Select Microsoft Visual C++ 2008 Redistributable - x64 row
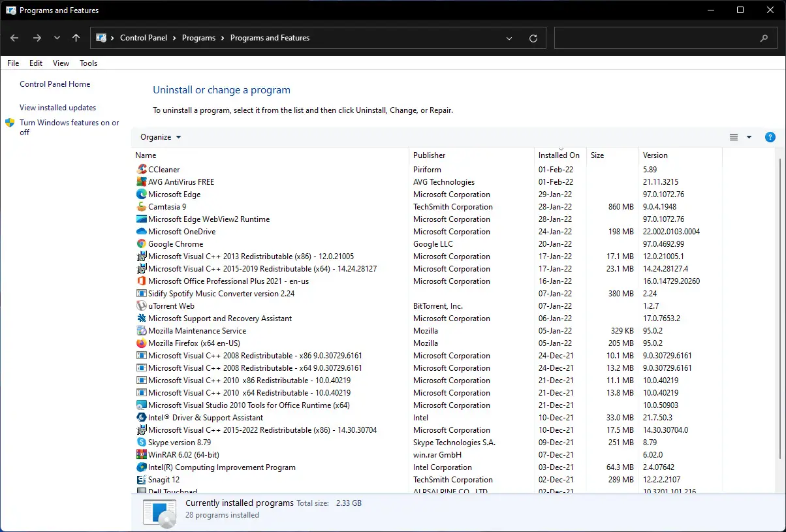The width and height of the screenshot is (786, 532). [x=427, y=368]
